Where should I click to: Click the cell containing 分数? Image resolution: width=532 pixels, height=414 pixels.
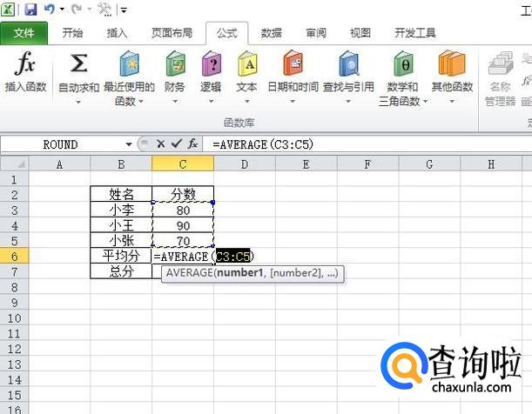coord(183,194)
